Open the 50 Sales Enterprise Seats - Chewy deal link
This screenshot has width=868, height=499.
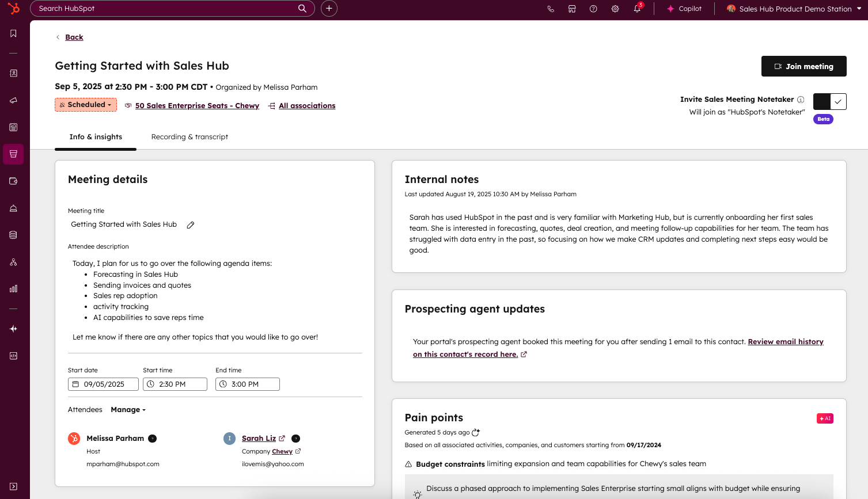(x=197, y=105)
